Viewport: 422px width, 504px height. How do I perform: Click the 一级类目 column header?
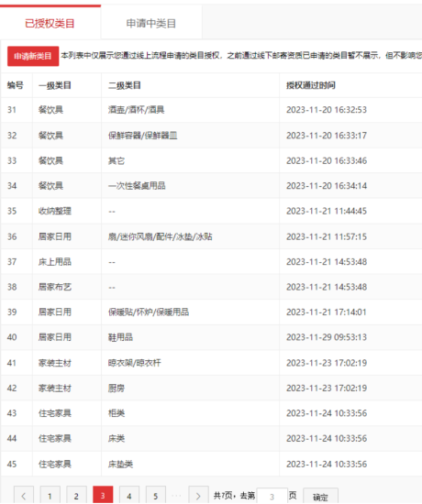coord(55,85)
